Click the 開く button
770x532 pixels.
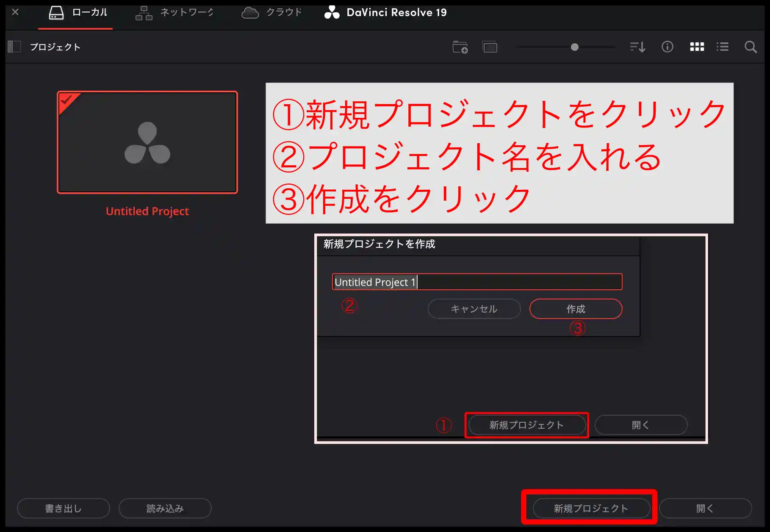[x=705, y=508]
